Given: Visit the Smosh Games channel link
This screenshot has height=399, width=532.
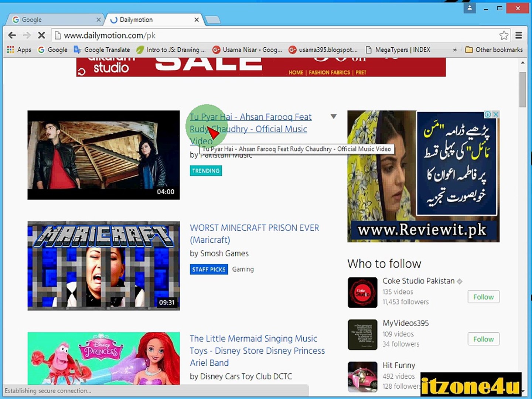Looking at the screenshot, I should coord(224,253).
